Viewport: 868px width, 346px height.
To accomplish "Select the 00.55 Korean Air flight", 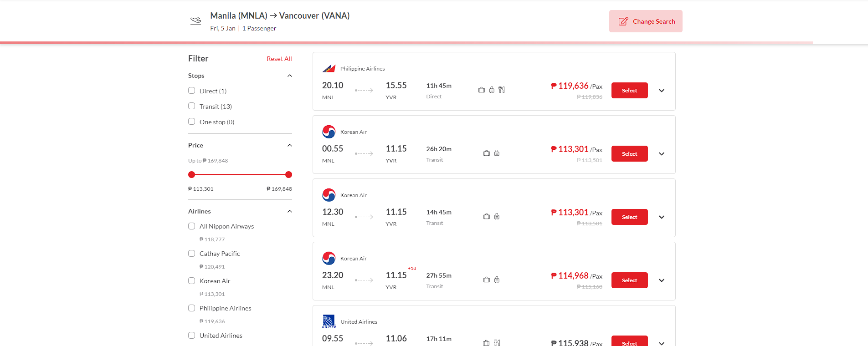I will click(629, 154).
